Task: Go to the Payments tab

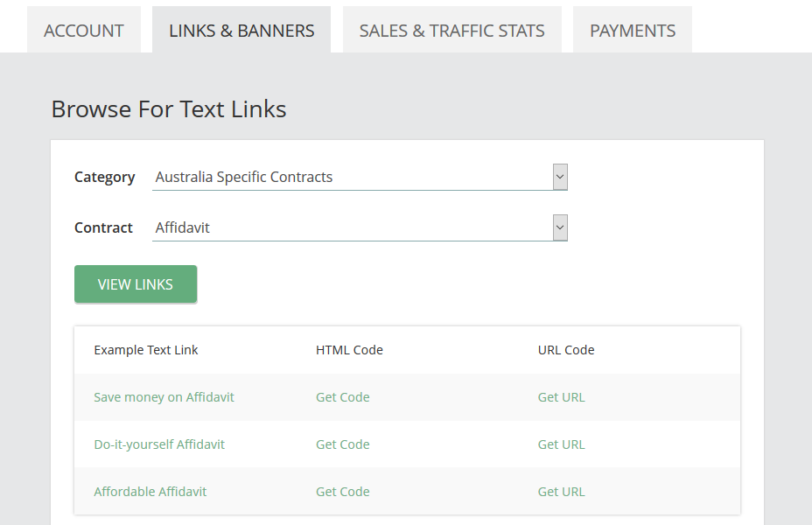Action: [633, 30]
